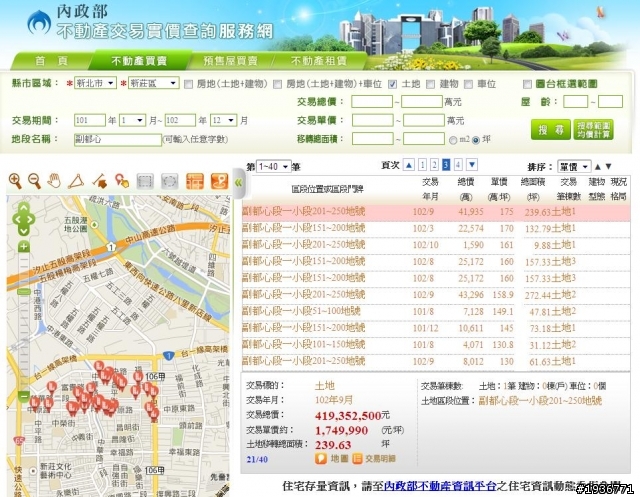Open the 首頁 home tab
The image size is (640, 497).
pyautogui.click(x=52, y=61)
